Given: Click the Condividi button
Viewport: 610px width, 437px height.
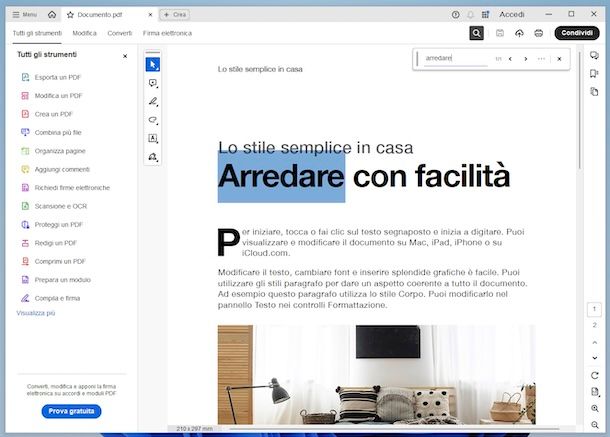Looking at the screenshot, I should pos(577,33).
